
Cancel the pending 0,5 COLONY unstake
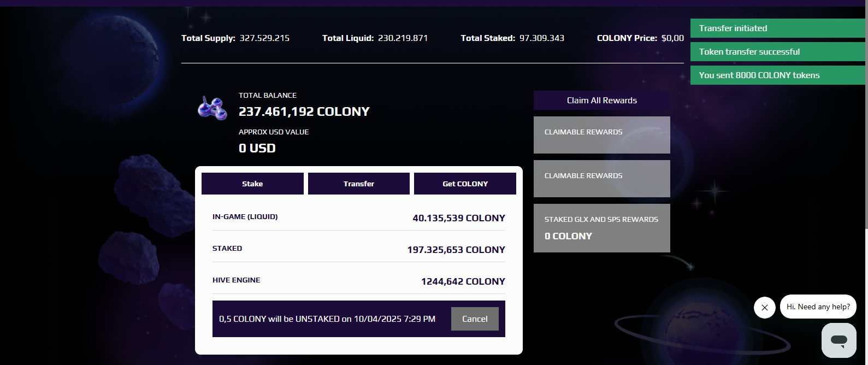(475, 319)
